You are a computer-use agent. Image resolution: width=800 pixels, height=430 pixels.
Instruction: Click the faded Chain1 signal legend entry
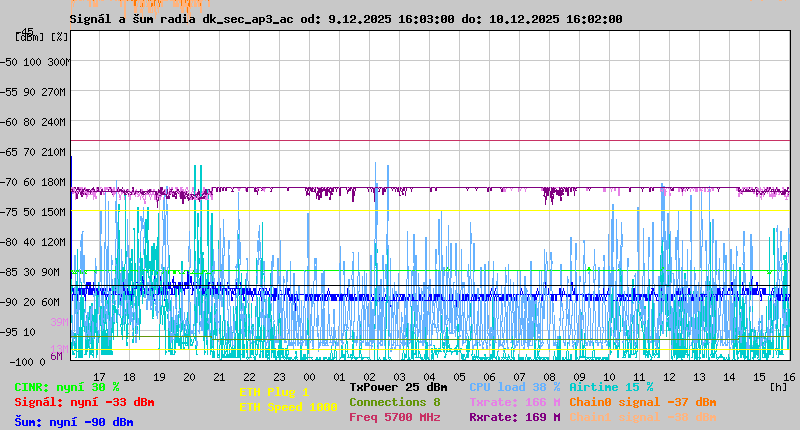[643, 417]
